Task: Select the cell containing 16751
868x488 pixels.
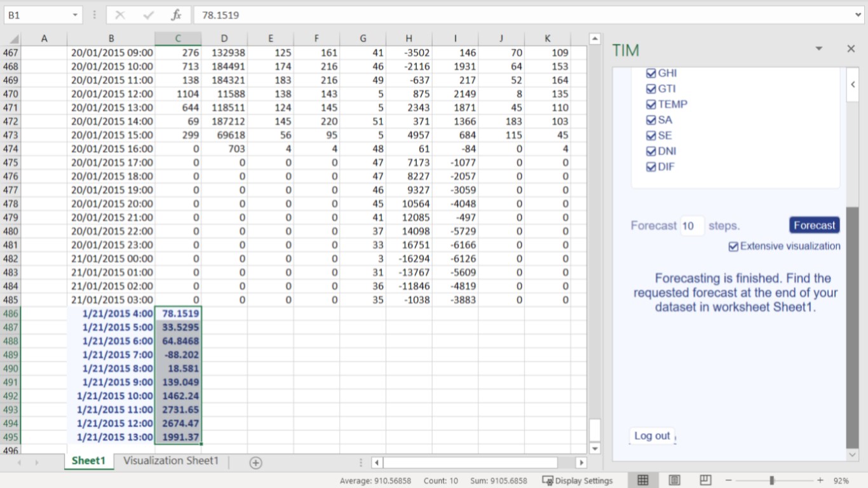Action: click(x=409, y=245)
